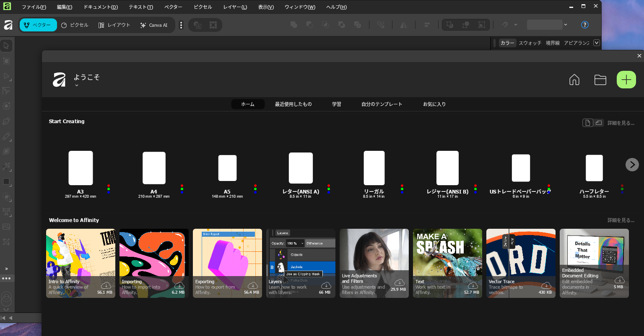Open the three-dot studio options next to Canva AI
644x336 pixels.
[x=181, y=25]
